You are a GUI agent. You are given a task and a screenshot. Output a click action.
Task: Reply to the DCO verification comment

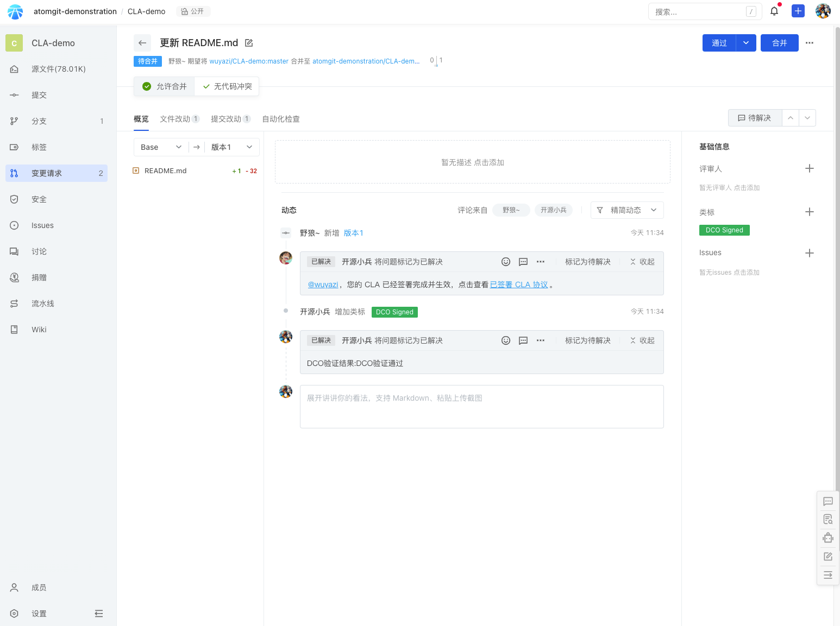click(523, 340)
